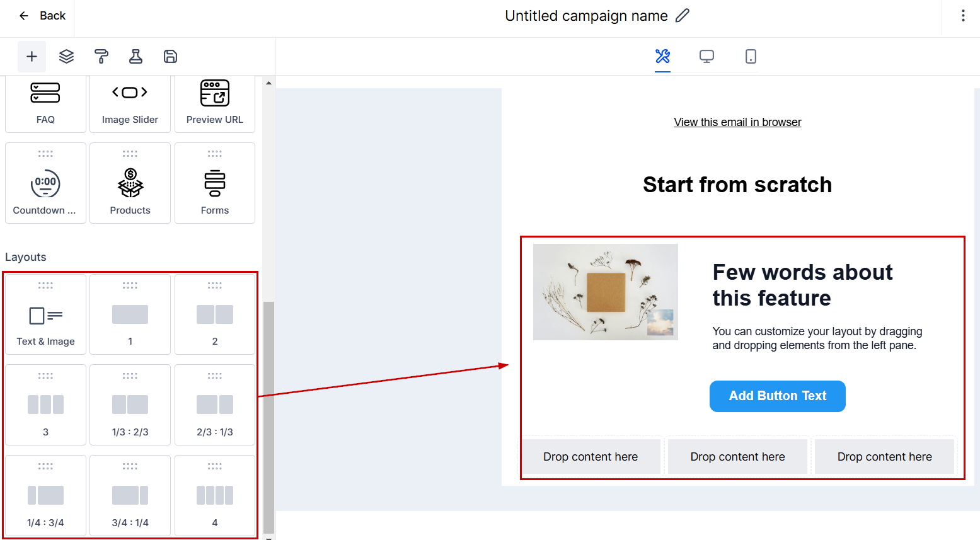Screen dimensions: 980x540
Task: Open View this email in browser link
Action: [x=737, y=122]
